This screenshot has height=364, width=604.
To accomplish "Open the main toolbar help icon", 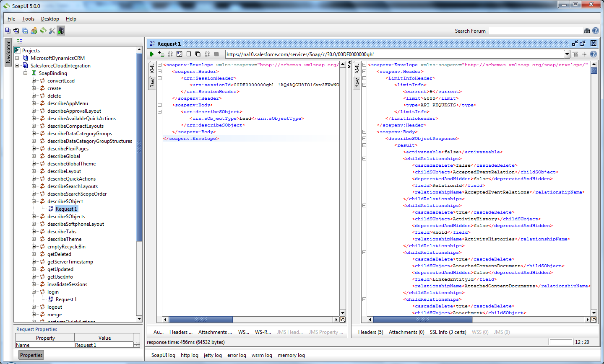I will pos(595,31).
